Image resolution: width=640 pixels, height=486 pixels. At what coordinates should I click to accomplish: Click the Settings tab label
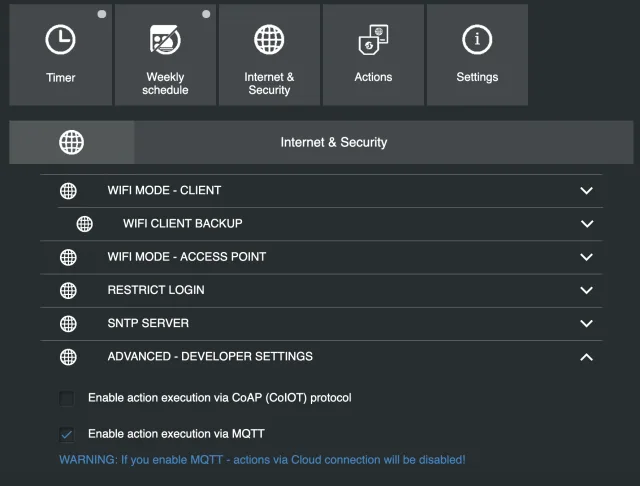point(477,77)
